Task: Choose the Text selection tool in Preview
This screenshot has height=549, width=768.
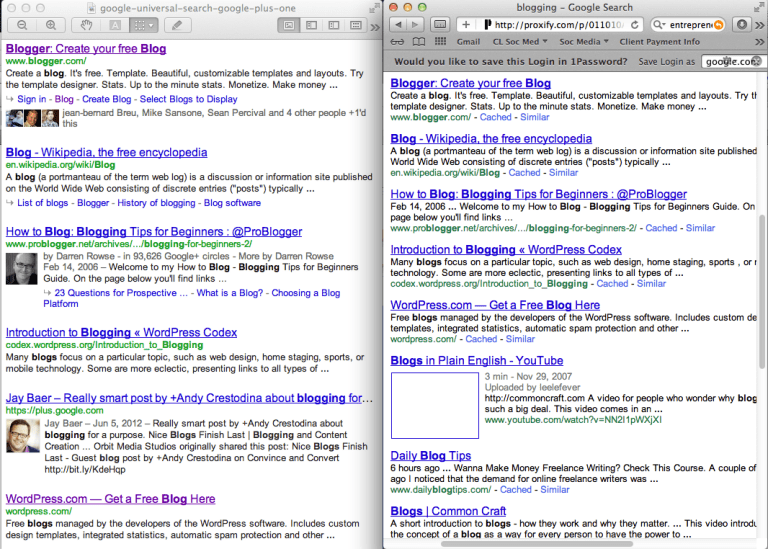Action: pyautogui.click(x=115, y=25)
